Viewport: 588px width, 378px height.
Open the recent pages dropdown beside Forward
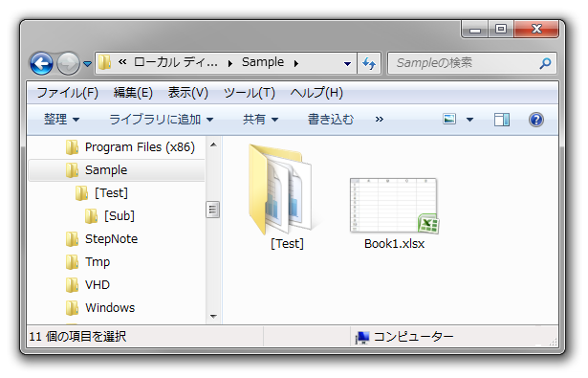[x=87, y=64]
